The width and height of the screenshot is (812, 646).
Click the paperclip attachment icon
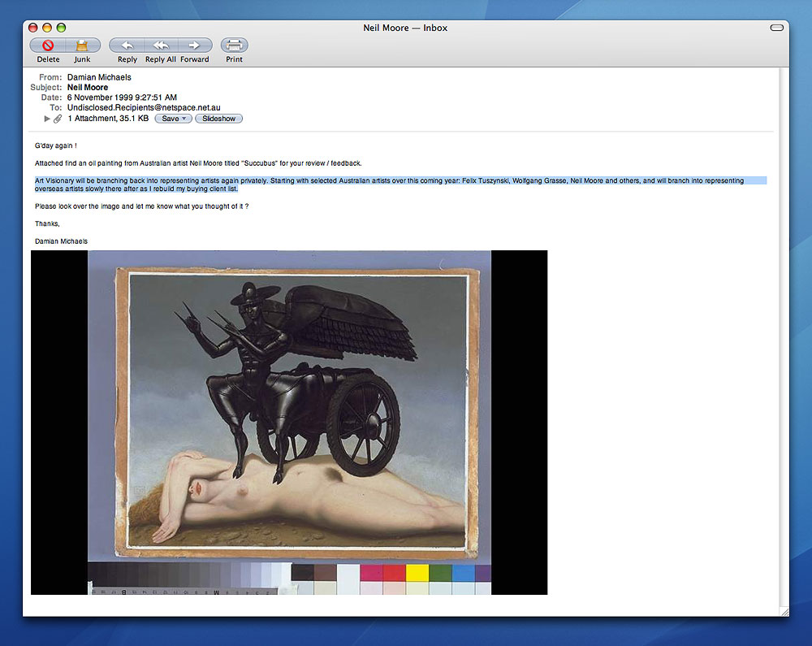point(58,119)
